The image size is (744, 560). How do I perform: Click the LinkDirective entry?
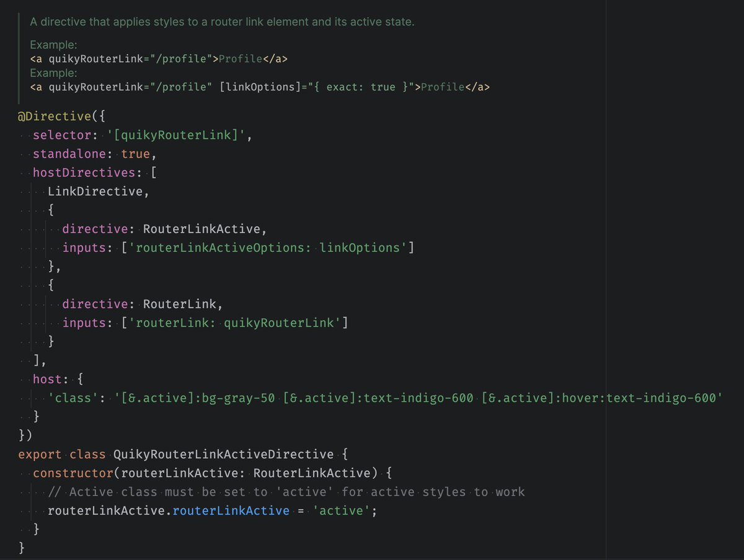point(95,191)
